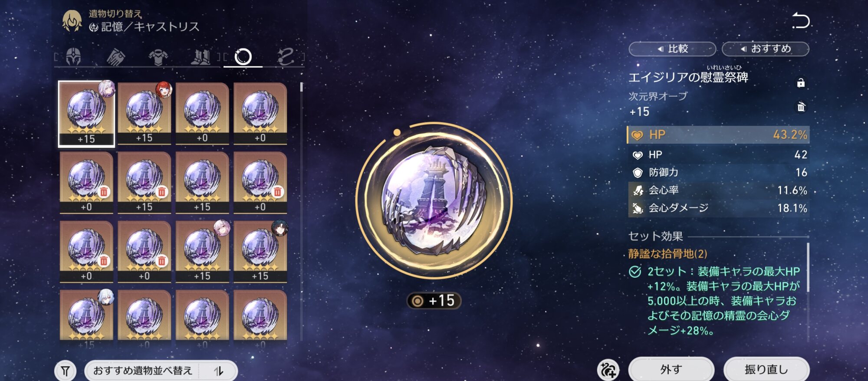Toggle the discard trash mark
Viewport: 868px width, 381px height.
[x=801, y=107]
